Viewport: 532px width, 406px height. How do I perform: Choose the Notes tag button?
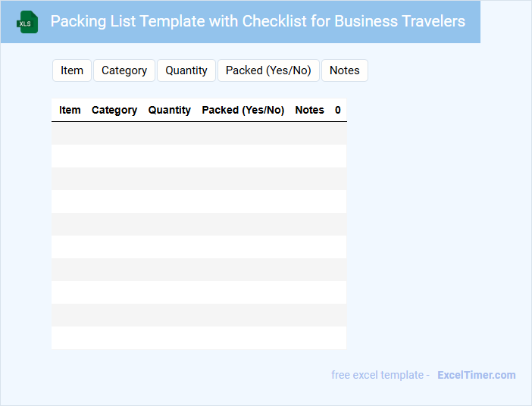pos(345,70)
